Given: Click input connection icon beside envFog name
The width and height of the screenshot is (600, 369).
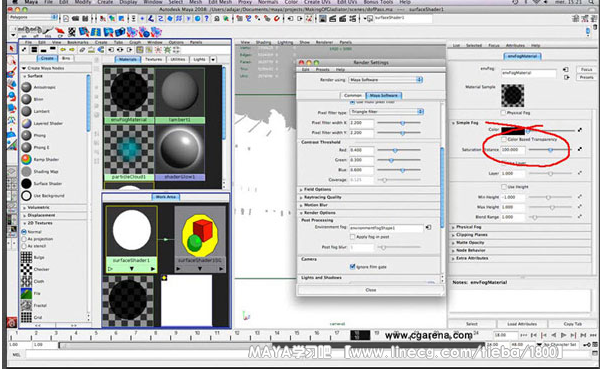Looking at the screenshot, I should pyautogui.click(x=566, y=70).
